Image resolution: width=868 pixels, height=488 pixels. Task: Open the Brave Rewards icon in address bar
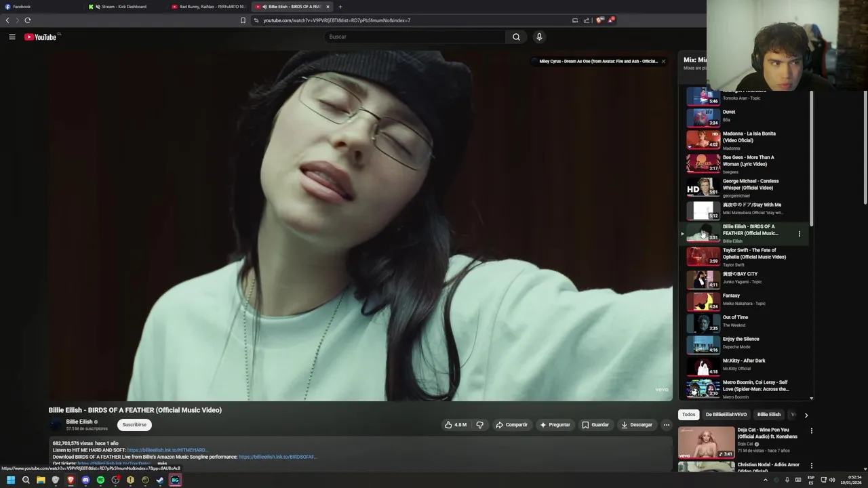(x=610, y=20)
